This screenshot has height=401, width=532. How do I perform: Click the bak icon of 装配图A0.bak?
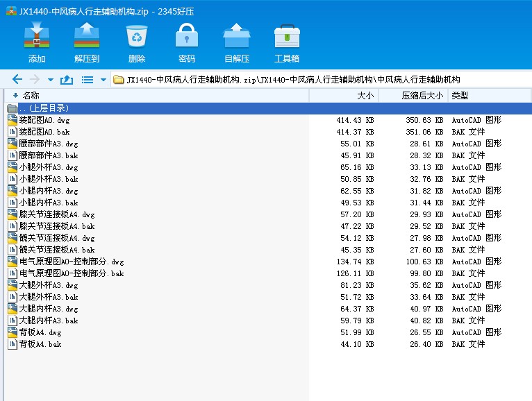click(13, 132)
